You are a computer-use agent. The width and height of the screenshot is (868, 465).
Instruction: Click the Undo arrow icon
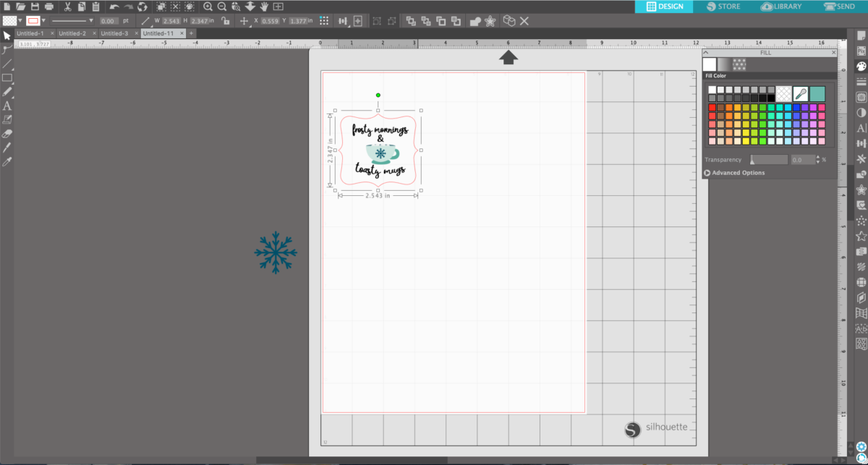point(114,7)
